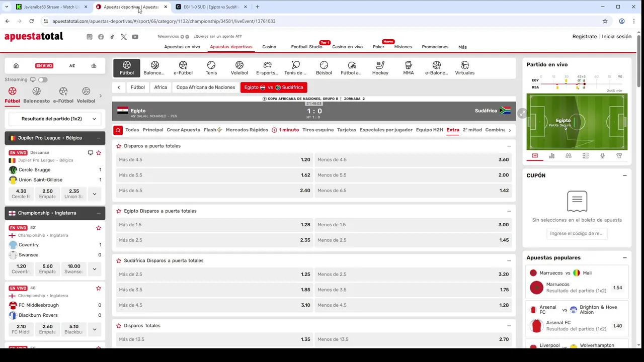
Task: Click the Ingrese el código coupon field
Action: click(577, 234)
